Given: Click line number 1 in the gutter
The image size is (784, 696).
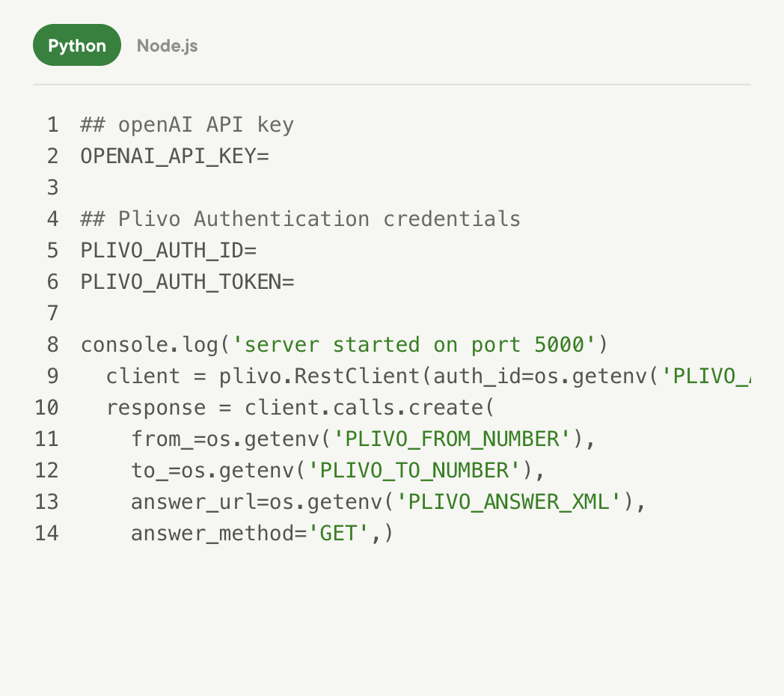Looking at the screenshot, I should [x=52, y=125].
